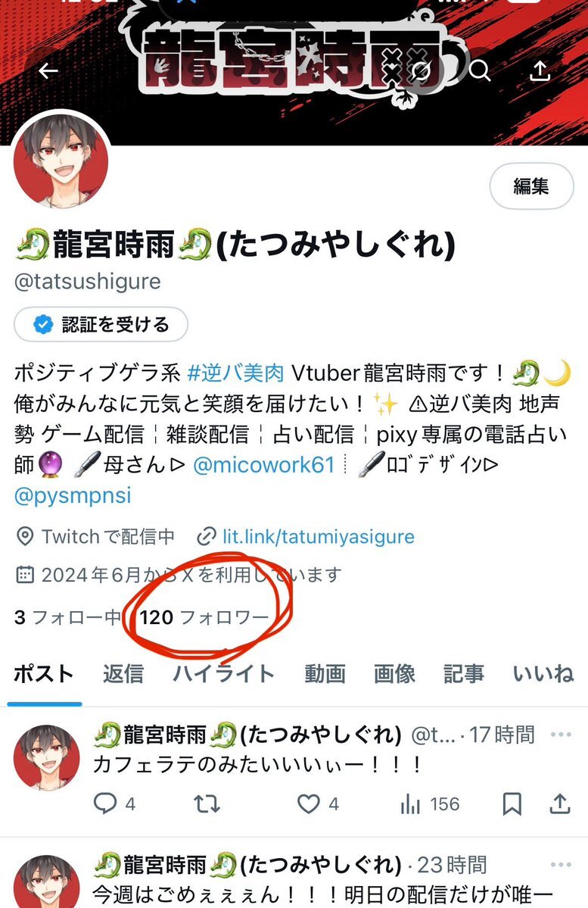Click the 認証を受ける button
588x908 pixels.
101,324
